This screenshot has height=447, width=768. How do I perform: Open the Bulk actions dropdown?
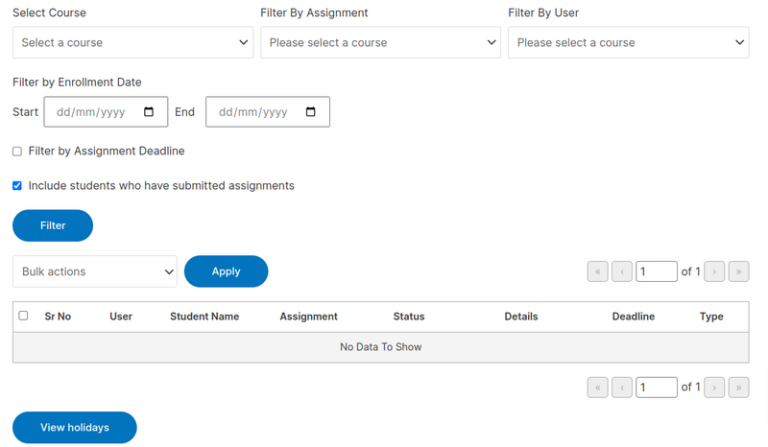tap(95, 272)
